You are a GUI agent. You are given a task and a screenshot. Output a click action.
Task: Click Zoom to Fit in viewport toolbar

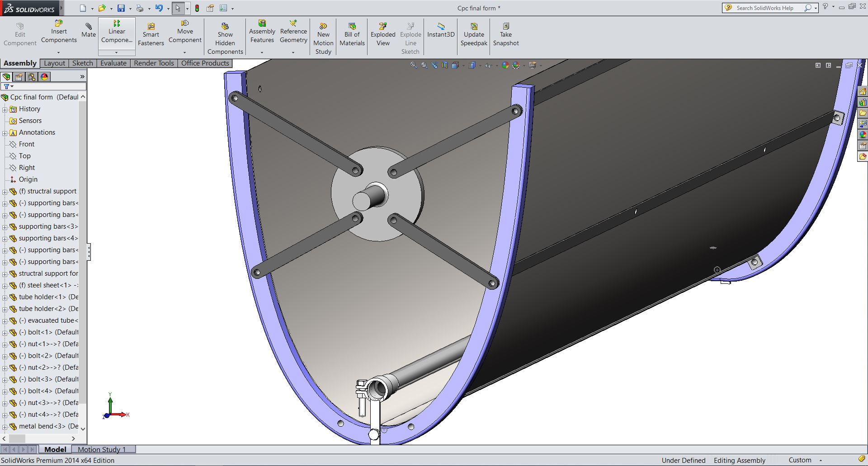[x=414, y=65]
